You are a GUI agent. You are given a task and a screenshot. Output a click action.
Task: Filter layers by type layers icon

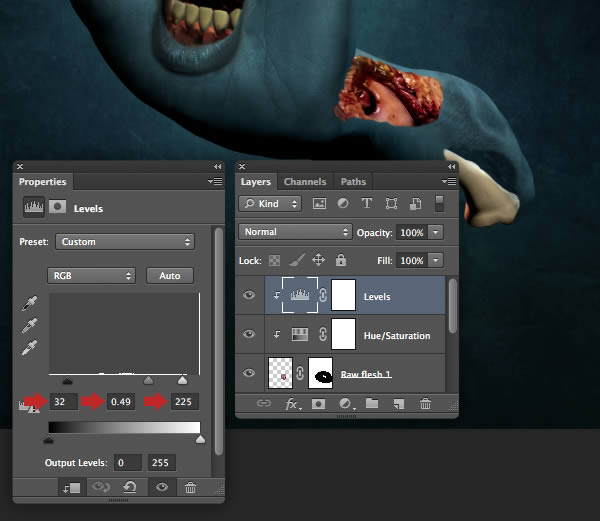pos(367,203)
